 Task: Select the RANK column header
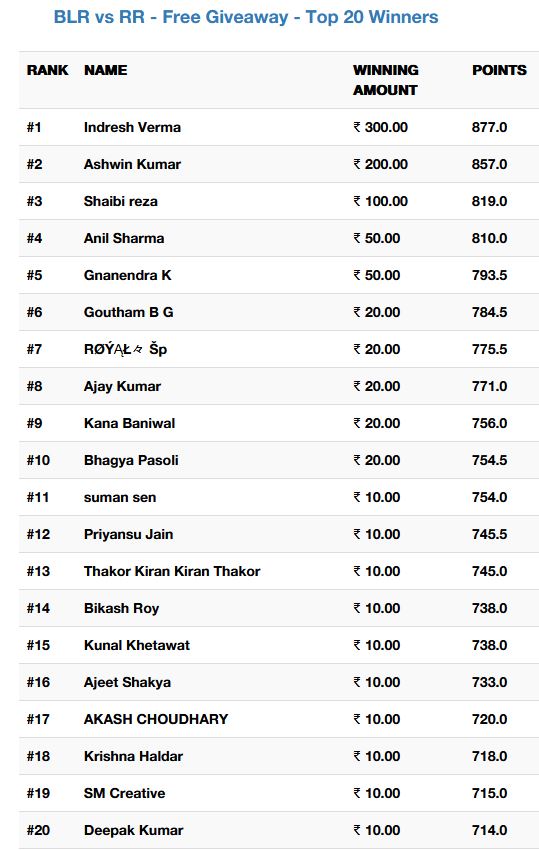point(48,70)
